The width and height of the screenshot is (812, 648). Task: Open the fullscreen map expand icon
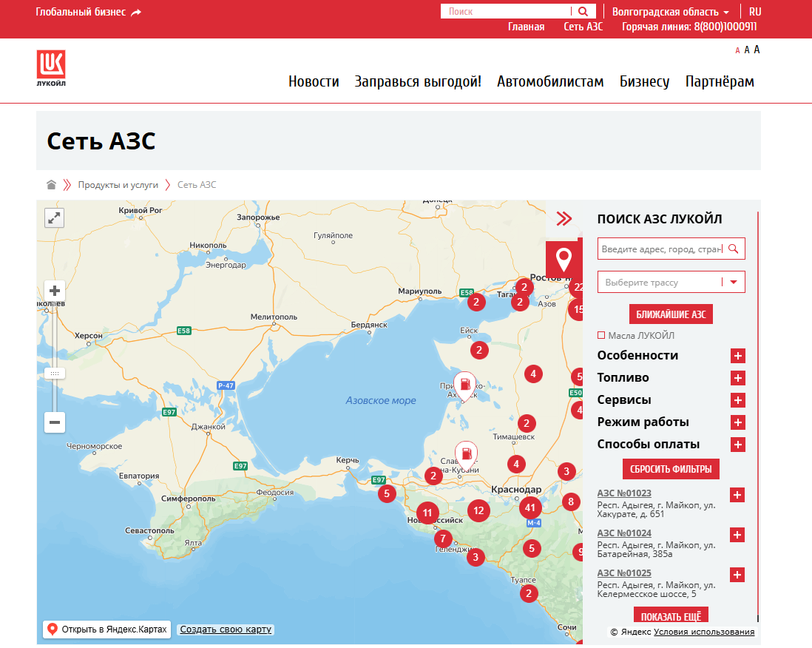(55, 218)
